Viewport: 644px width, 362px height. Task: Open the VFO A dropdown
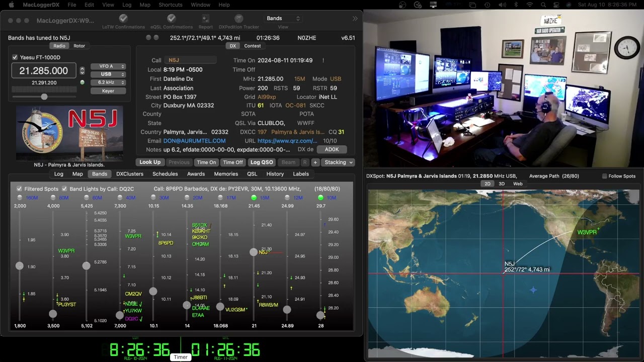[x=108, y=66]
